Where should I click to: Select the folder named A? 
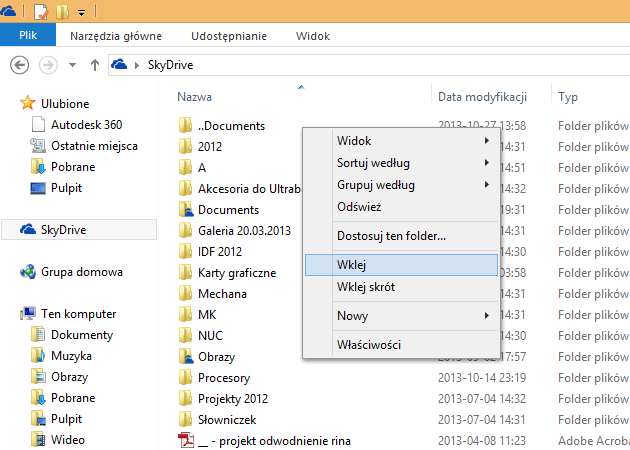pyautogui.click(x=202, y=168)
